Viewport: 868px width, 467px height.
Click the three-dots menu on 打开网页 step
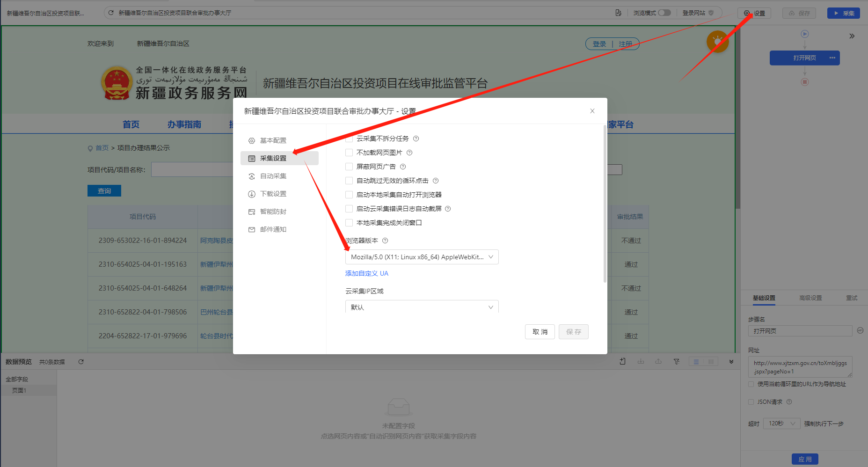click(x=832, y=58)
